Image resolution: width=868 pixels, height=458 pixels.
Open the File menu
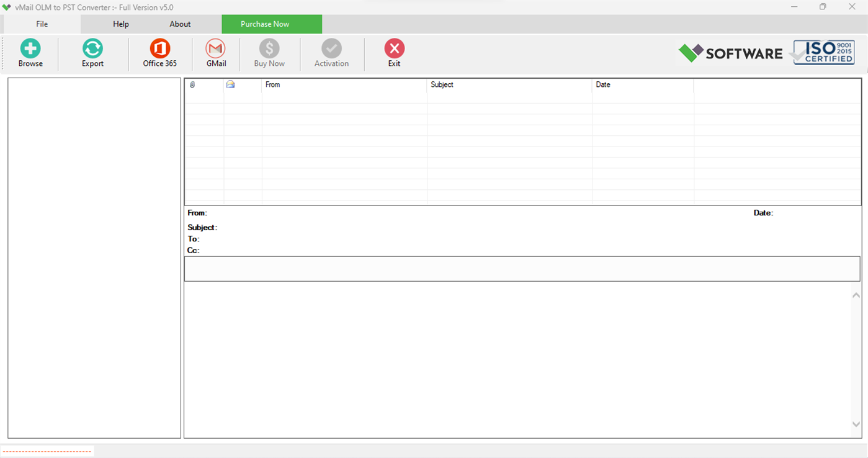[41, 24]
